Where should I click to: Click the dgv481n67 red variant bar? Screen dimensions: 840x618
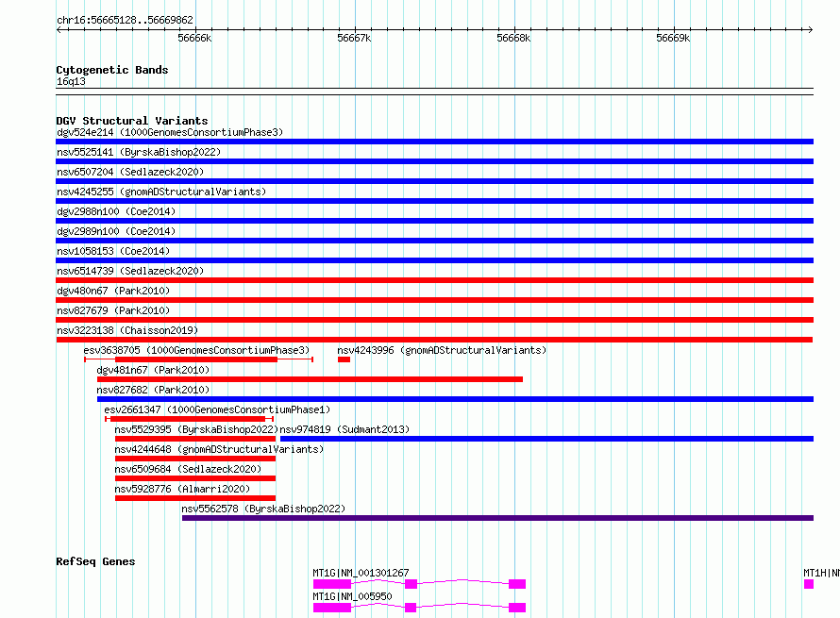(310, 379)
